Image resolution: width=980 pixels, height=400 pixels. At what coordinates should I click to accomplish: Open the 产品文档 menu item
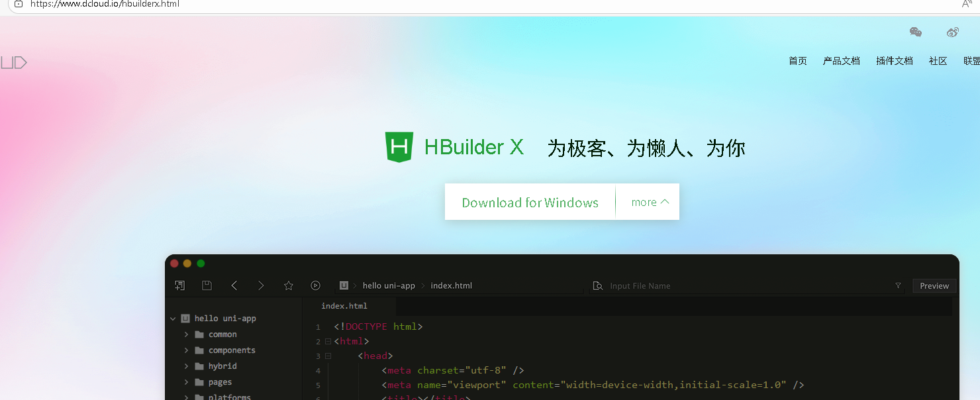click(841, 61)
